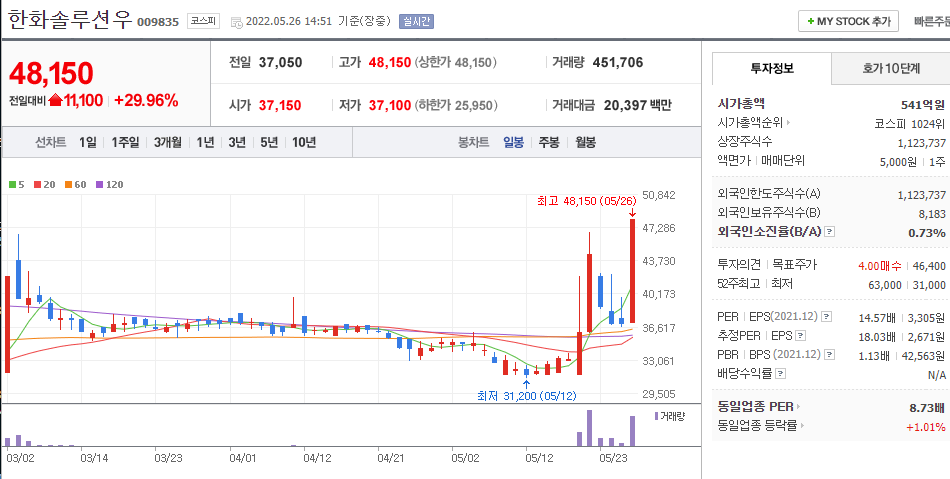Click the purple 120-day moving average legend

tap(110, 185)
